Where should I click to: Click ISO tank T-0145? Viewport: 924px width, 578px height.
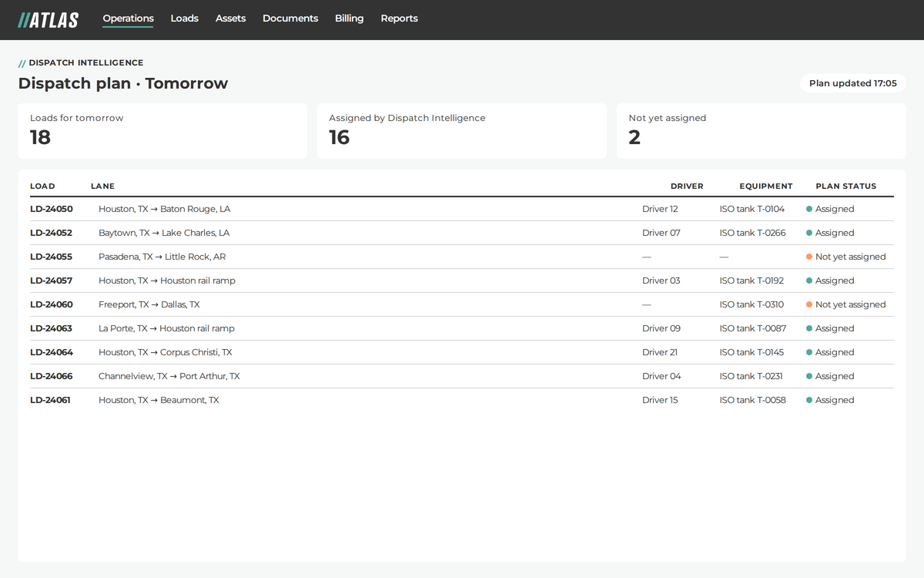pos(752,352)
